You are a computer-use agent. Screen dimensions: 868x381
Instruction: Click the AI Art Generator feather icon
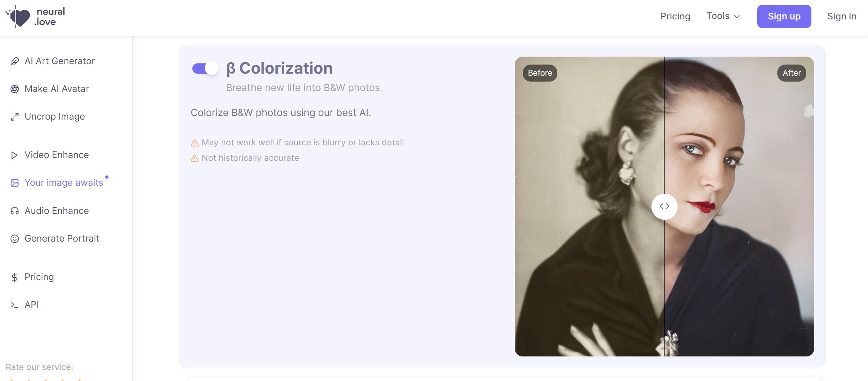15,61
